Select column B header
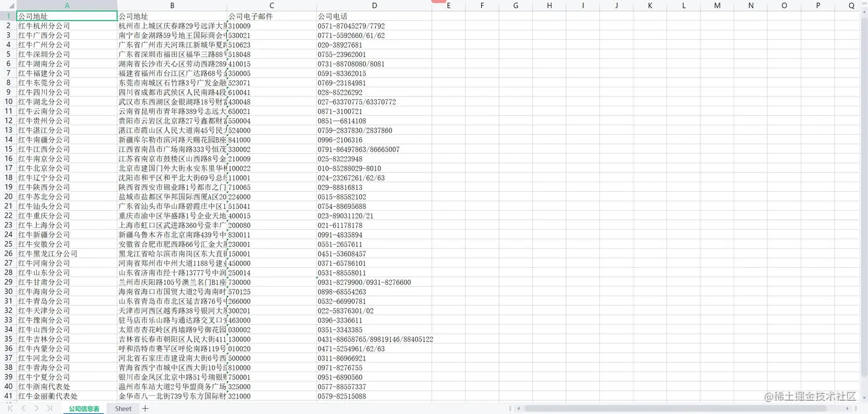 point(172,5)
